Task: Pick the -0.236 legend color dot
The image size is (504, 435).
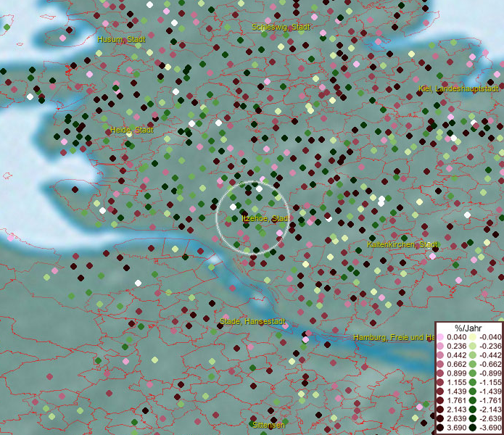Action: (x=473, y=346)
